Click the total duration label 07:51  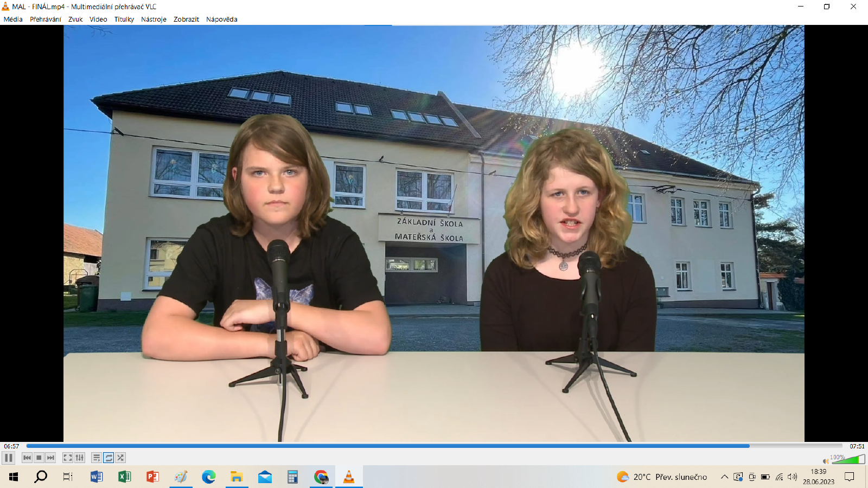click(857, 446)
